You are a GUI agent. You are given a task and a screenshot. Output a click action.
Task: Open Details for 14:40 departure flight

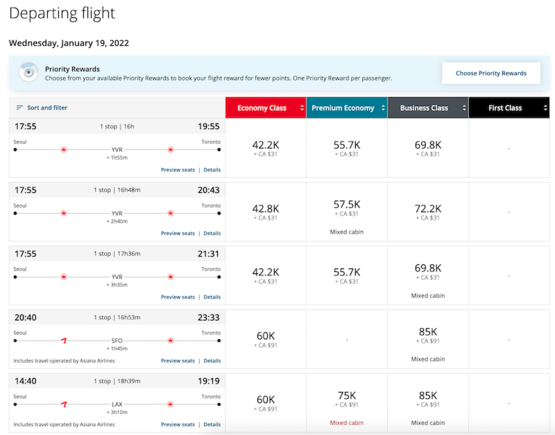tap(212, 424)
